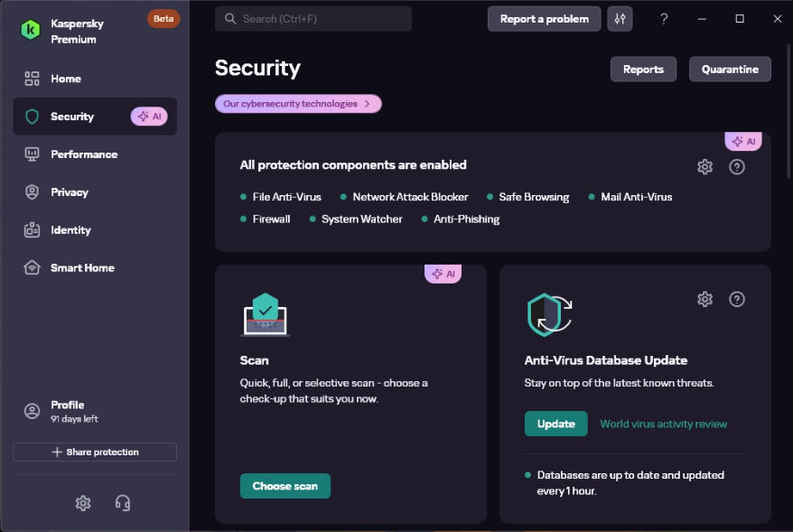The image size is (793, 532).
Task: Click the AI badge beside Security in sidebar
Action: 149,117
